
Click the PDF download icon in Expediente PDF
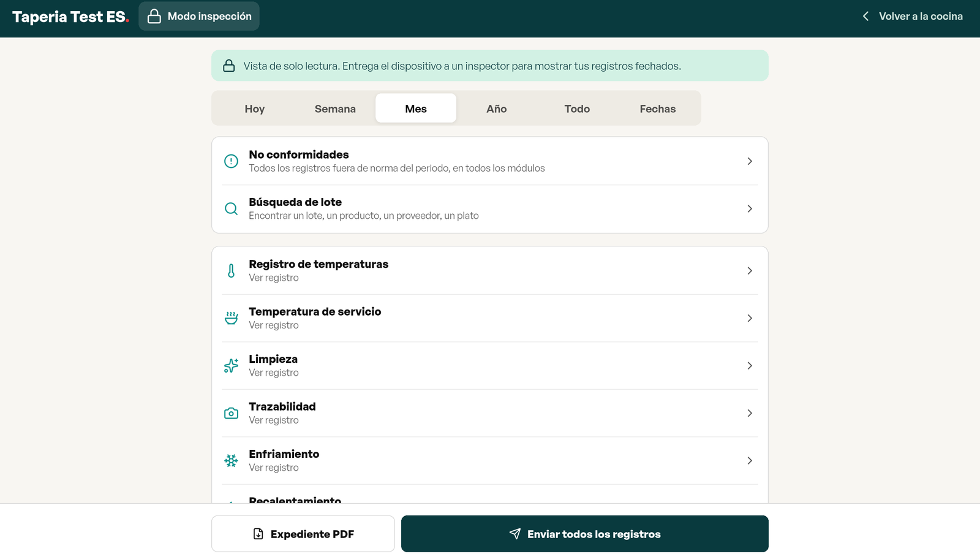coord(258,534)
